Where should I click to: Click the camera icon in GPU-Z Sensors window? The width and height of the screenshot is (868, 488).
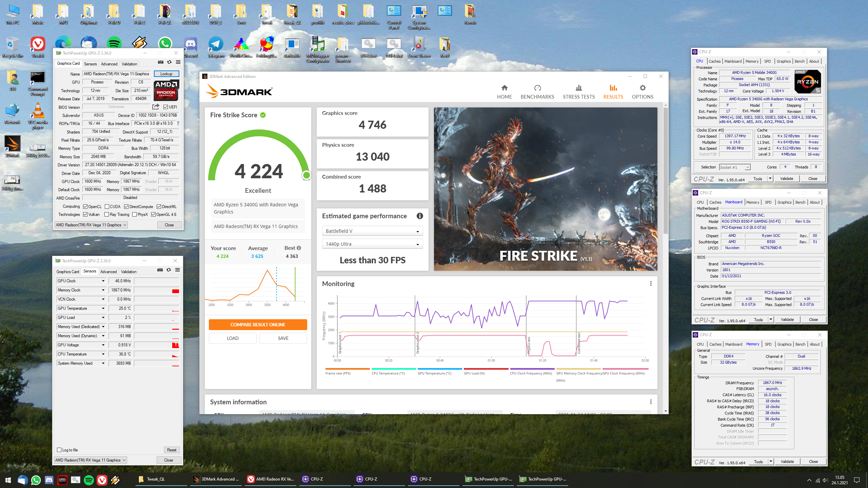160,270
